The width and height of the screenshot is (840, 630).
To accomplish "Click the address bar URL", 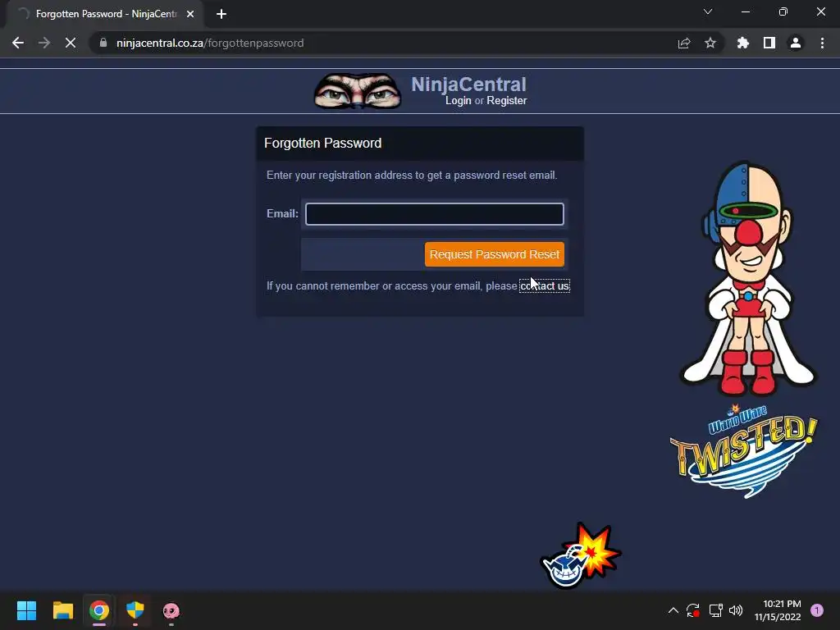I will (x=210, y=43).
